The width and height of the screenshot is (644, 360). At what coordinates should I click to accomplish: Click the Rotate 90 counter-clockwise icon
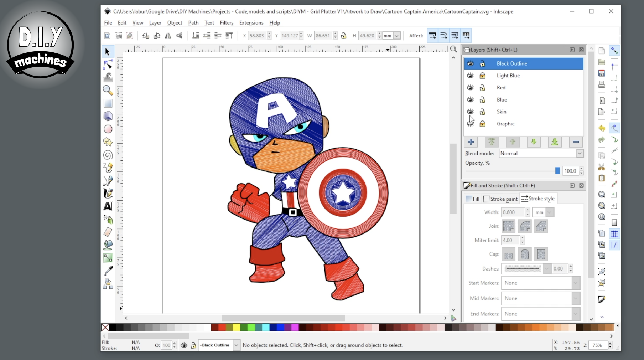click(145, 36)
